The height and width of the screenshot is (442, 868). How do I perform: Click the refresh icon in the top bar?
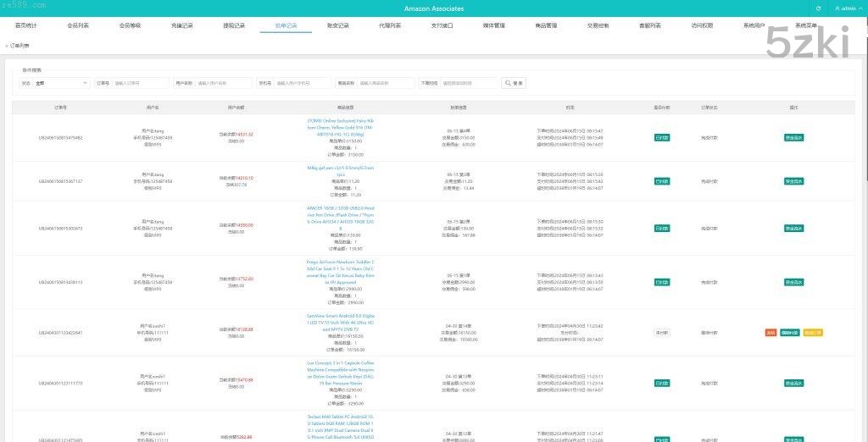coord(818,8)
